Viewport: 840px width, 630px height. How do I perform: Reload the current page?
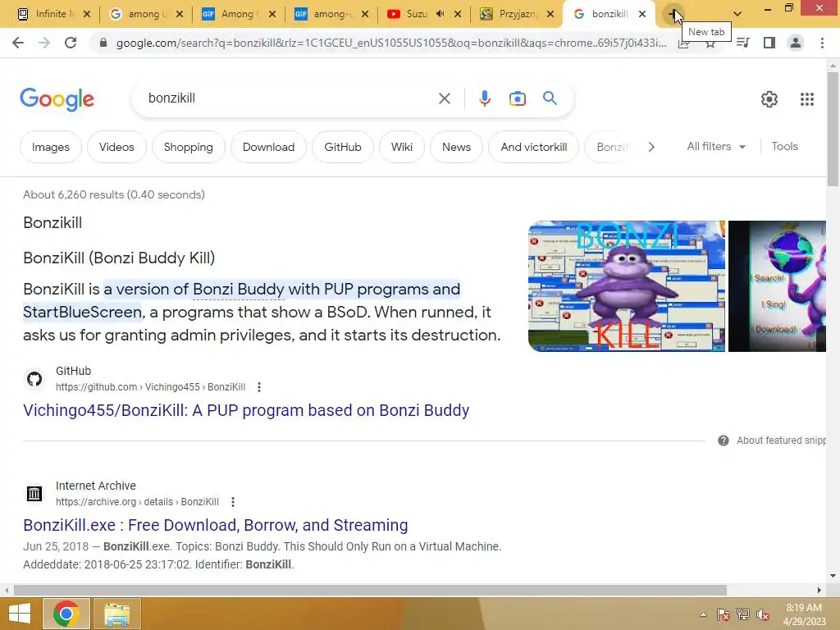coord(71,43)
